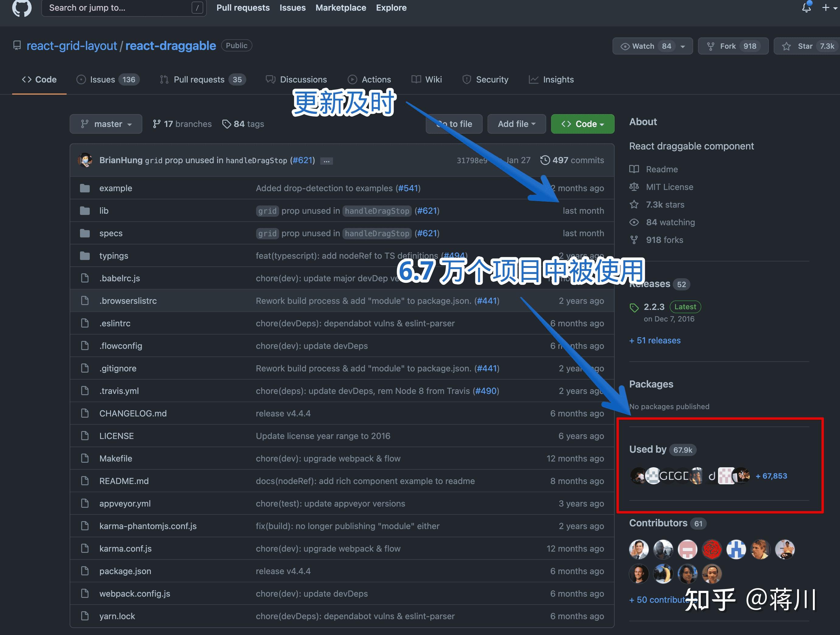The image size is (840, 635).
Task: Open the README.md file
Action: tap(124, 481)
